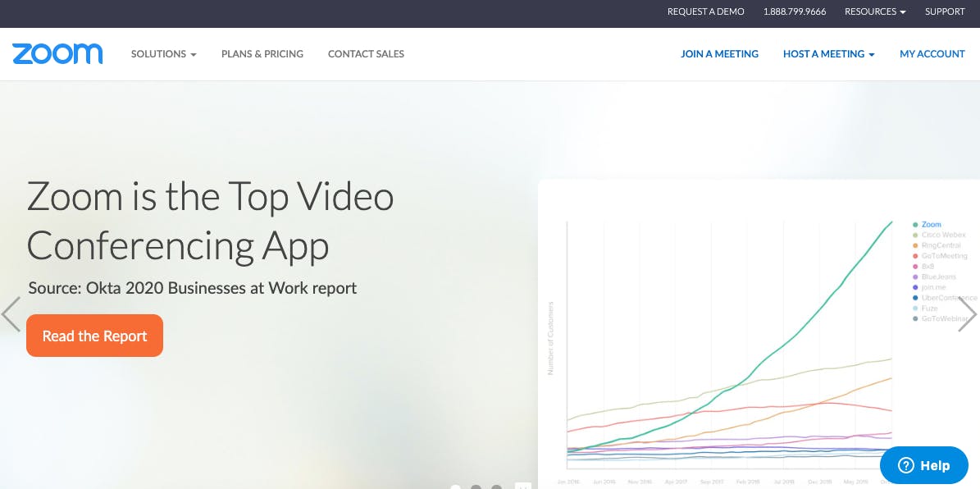Click the video conferencing customer growth chart

(x=759, y=335)
